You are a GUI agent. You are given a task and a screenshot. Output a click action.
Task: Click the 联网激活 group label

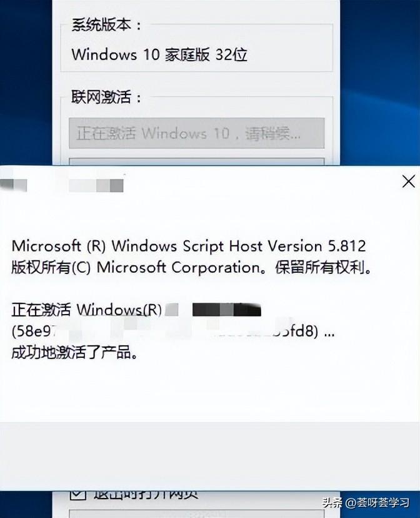(106, 97)
